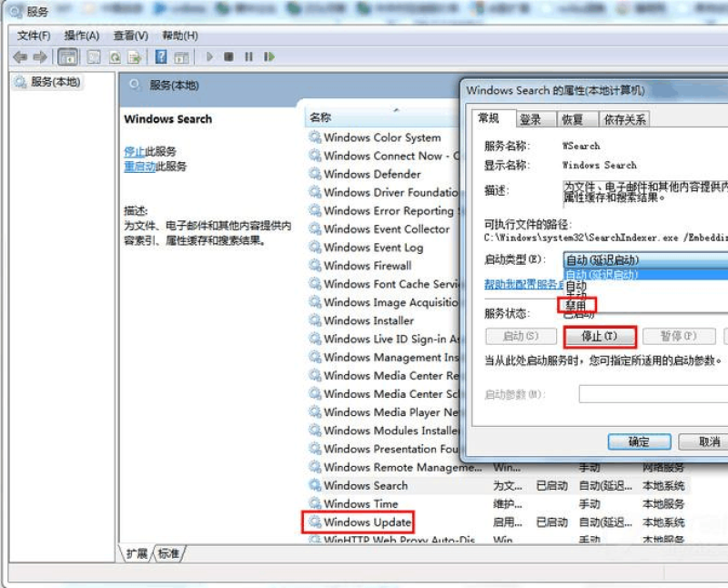
Task: Switch to the 依存关系 tab
Action: click(624, 120)
